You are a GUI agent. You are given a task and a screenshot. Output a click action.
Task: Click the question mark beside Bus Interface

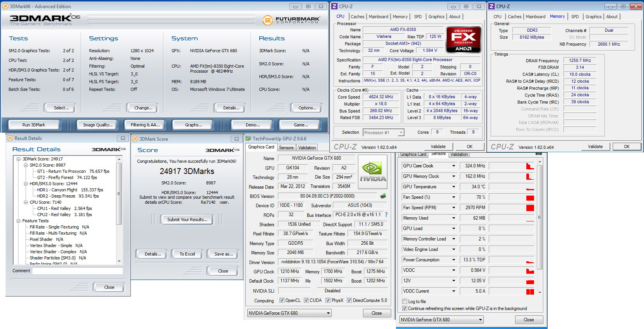coord(386,215)
